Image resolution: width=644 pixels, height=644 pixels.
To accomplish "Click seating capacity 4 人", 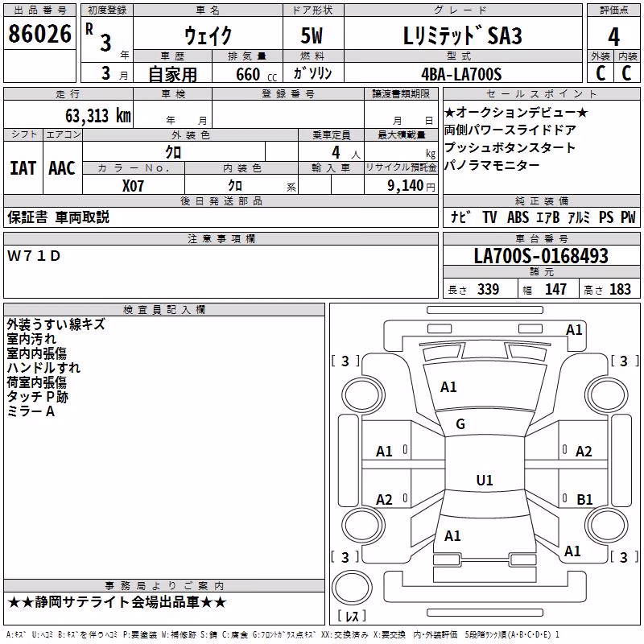I will click(345, 153).
